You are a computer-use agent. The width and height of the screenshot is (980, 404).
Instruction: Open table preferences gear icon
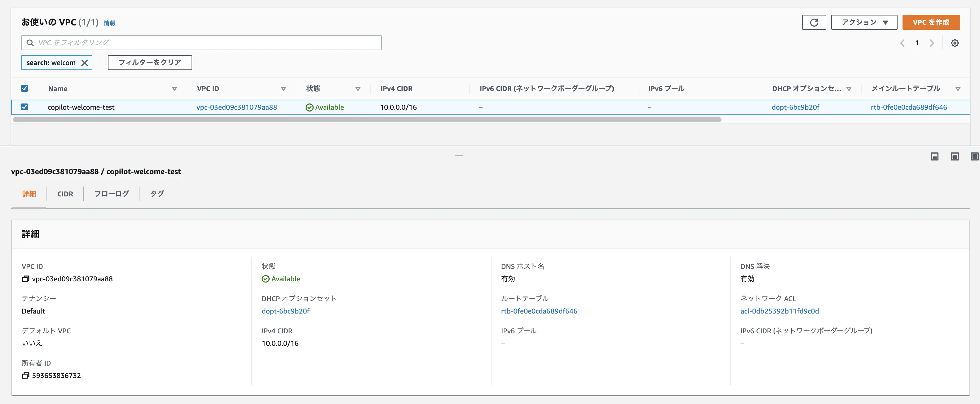[955, 43]
